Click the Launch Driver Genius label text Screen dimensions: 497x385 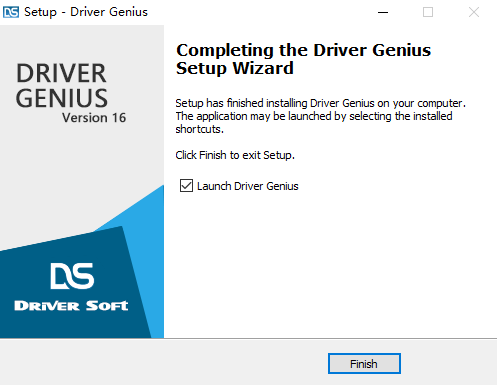click(x=248, y=186)
